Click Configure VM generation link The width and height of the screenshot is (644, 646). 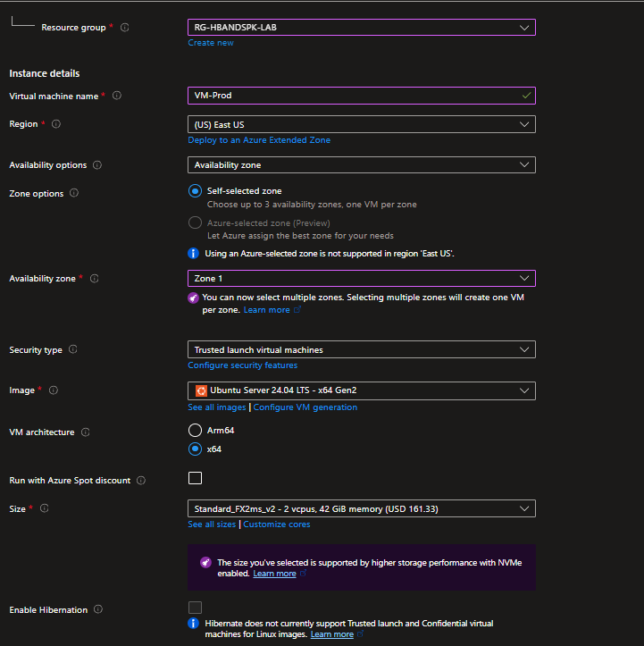[305, 407]
